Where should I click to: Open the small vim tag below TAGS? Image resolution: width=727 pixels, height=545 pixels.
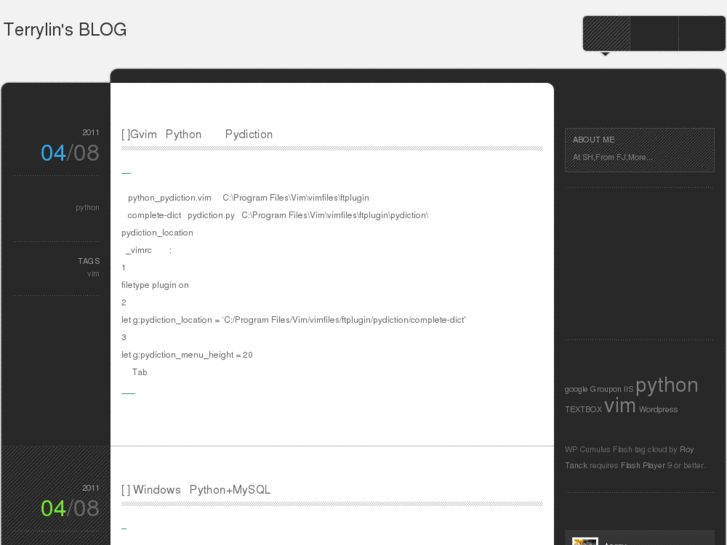pos(93,274)
